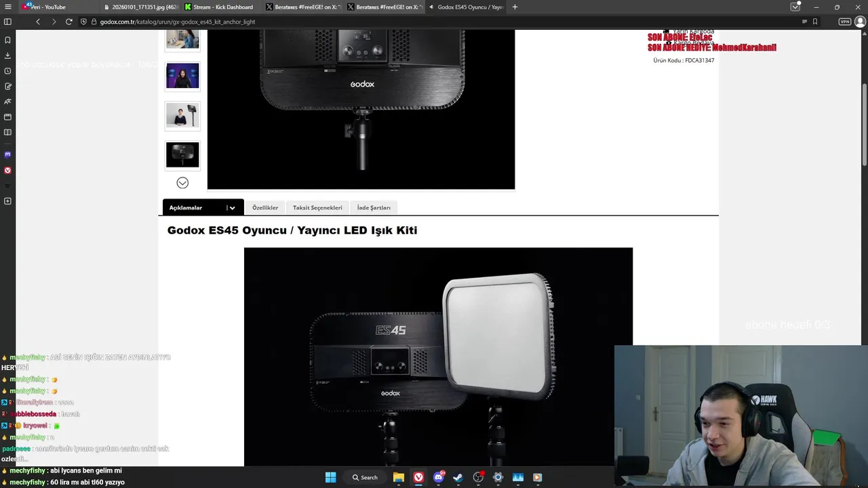
Task: Open Settings app from taskbar
Action: pyautogui.click(x=498, y=477)
